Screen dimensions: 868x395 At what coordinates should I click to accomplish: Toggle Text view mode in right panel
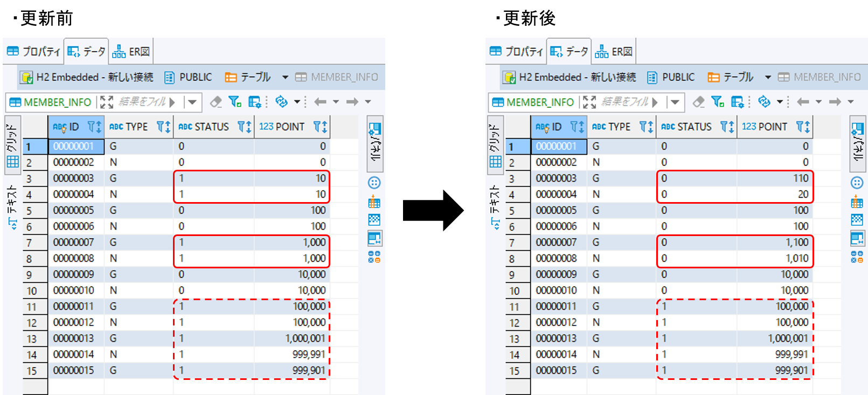click(x=495, y=207)
